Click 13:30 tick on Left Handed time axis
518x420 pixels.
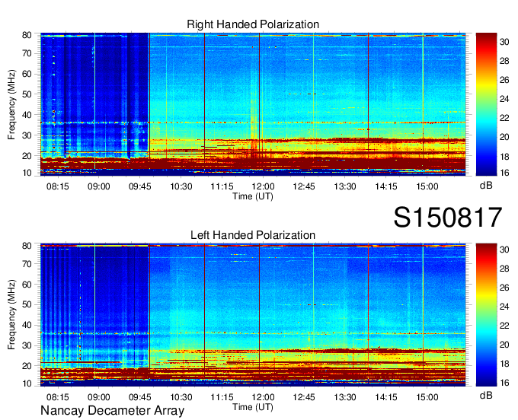(x=345, y=397)
